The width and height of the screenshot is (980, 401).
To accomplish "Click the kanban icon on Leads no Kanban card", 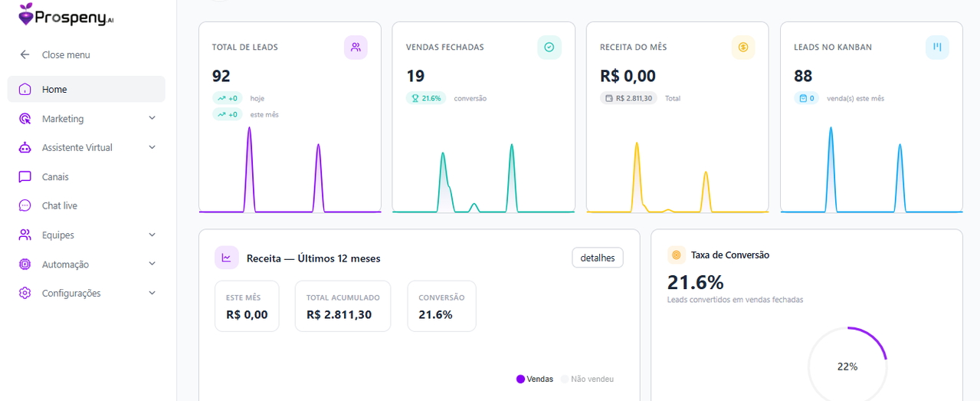I will [937, 47].
